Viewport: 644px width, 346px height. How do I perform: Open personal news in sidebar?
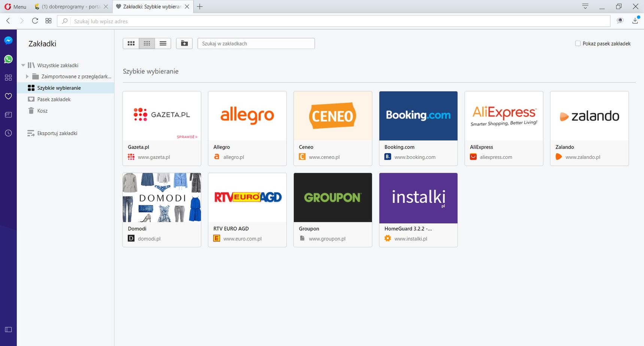(x=8, y=115)
